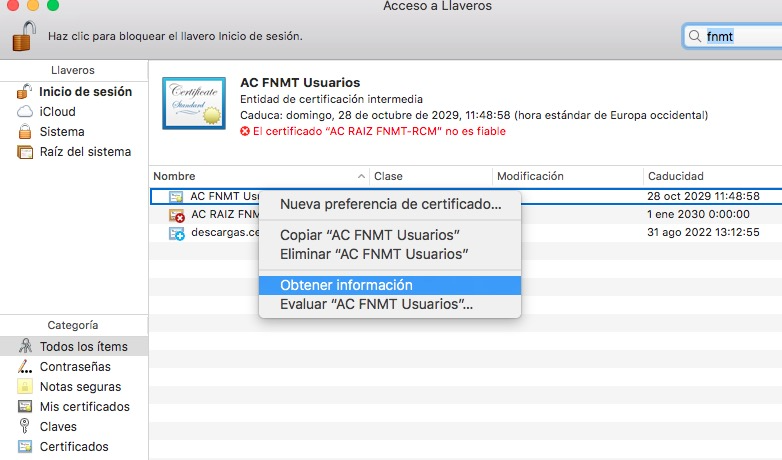
Task: Click the Nombre column header
Action: [x=259, y=176]
